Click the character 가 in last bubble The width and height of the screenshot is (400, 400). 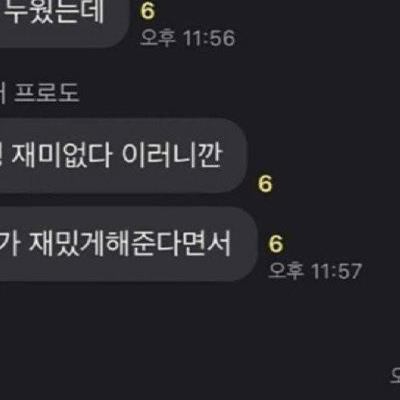[10, 244]
